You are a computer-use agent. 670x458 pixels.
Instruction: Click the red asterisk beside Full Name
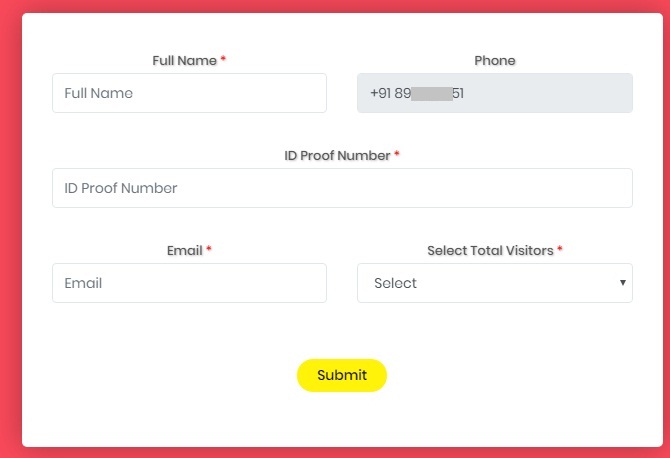(223, 61)
